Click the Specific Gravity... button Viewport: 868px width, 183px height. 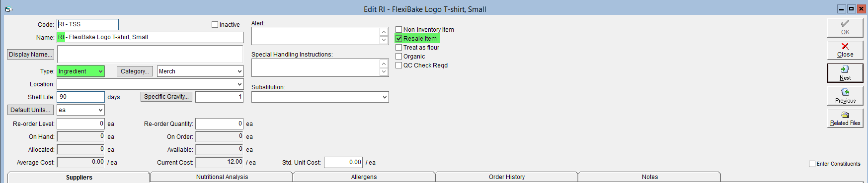[166, 97]
